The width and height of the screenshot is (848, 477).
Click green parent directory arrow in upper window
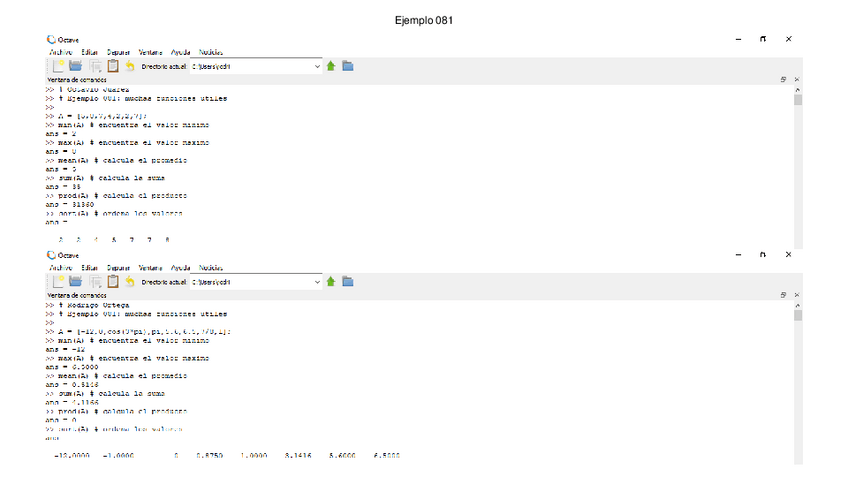[331, 66]
